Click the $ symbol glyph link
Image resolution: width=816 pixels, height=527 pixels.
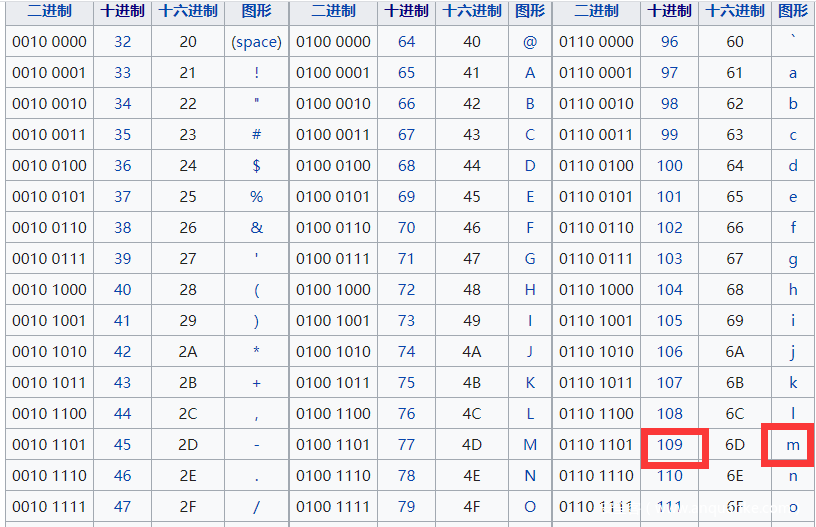point(256,166)
